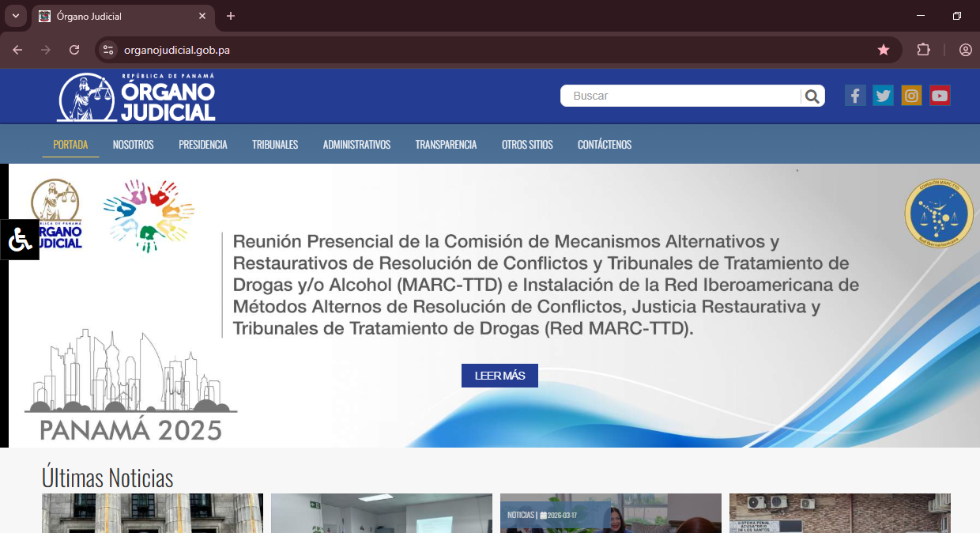This screenshot has height=533, width=980.
Task: Open the browser Extensions puzzle icon
Action: click(923, 50)
